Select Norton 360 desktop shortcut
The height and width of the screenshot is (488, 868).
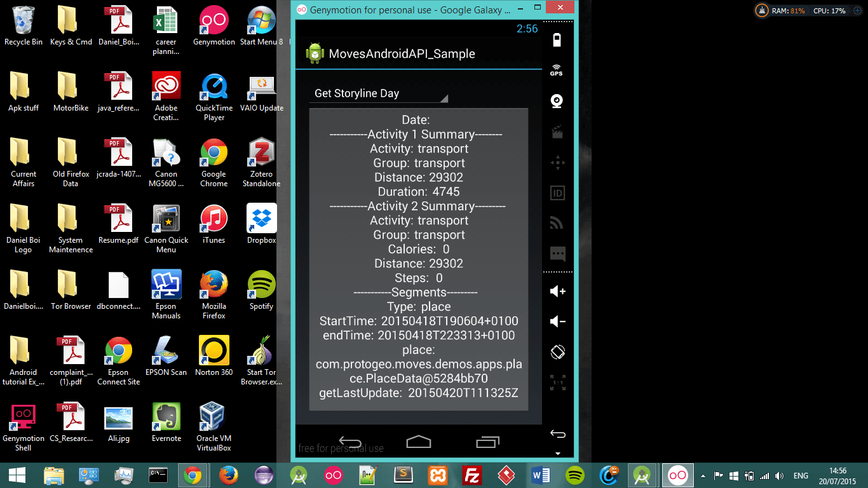pos(214,356)
